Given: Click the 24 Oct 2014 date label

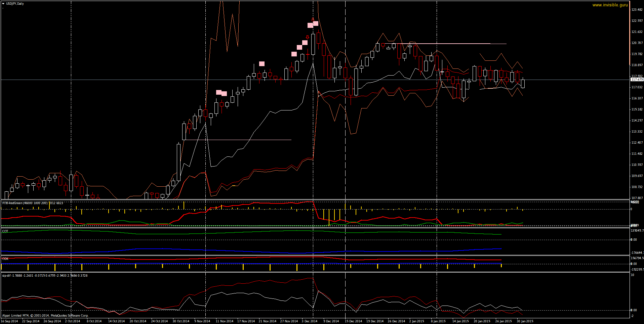Looking at the screenshot, I should (159, 321).
